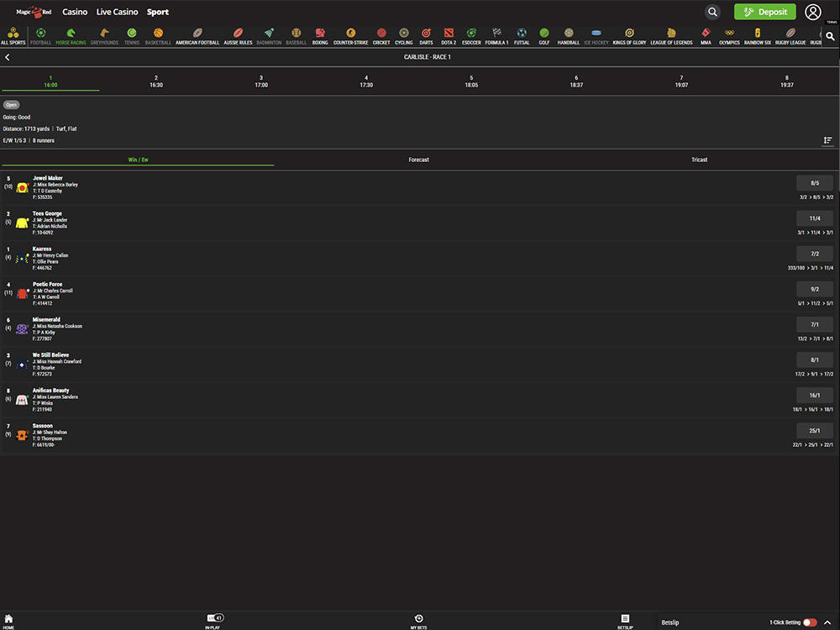Expand the Betslip panel chevron
This screenshot has width=840, height=630.
pos(827,622)
